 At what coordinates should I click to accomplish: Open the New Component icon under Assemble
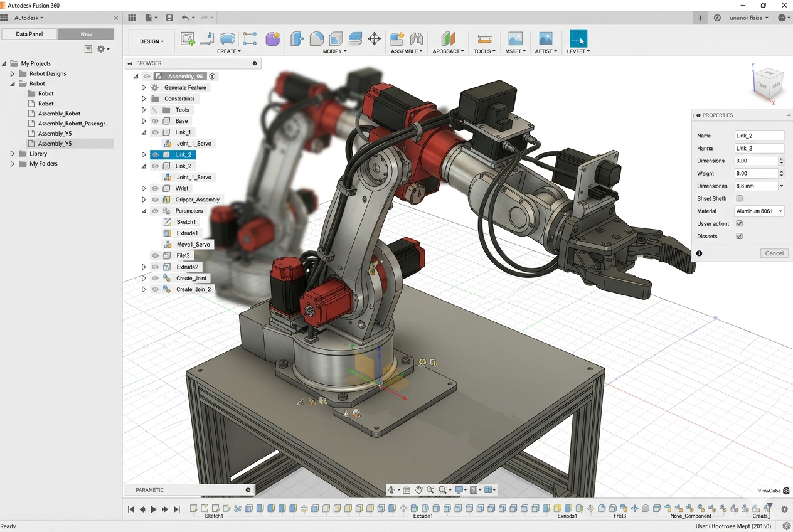(396, 39)
